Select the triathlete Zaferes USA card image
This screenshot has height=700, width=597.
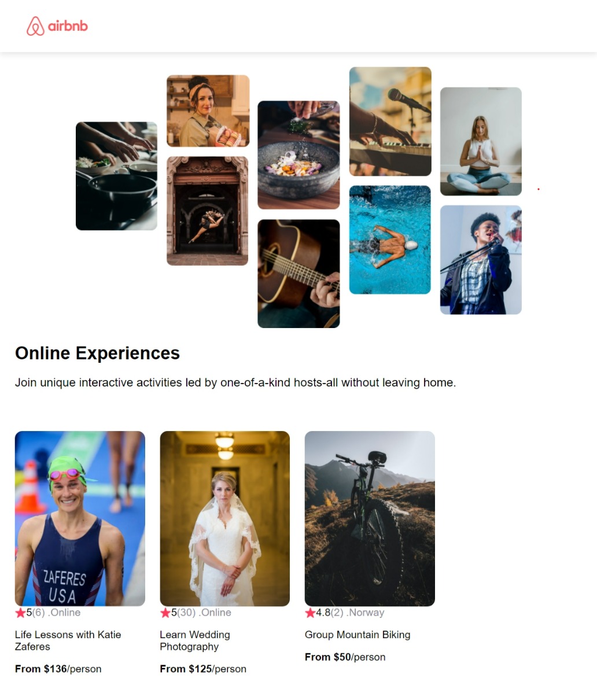[x=80, y=518]
